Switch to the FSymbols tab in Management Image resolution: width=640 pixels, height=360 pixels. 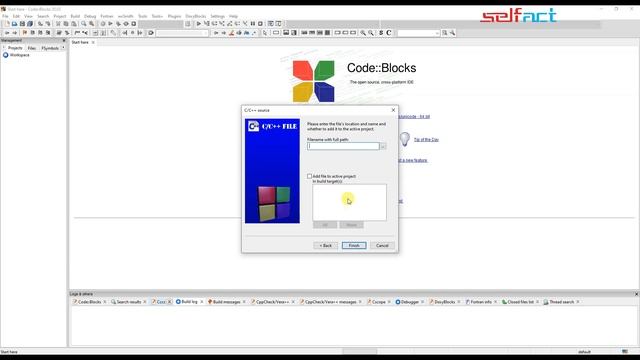(x=50, y=48)
